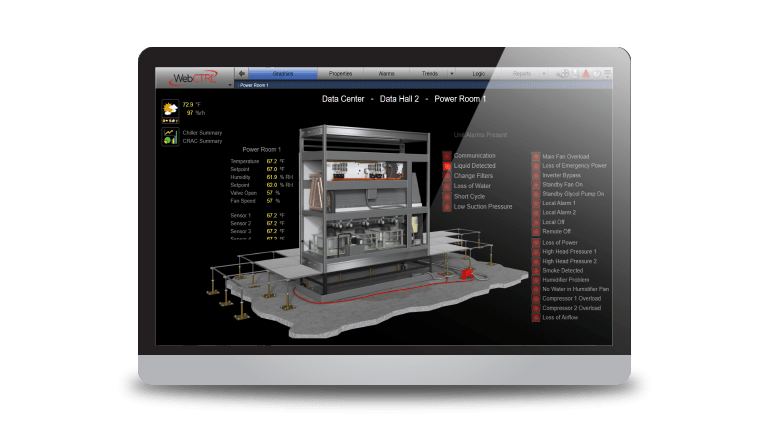This screenshot has width=768, height=432.
Task: Click the Sensor 2 reading
Action: click(272, 223)
